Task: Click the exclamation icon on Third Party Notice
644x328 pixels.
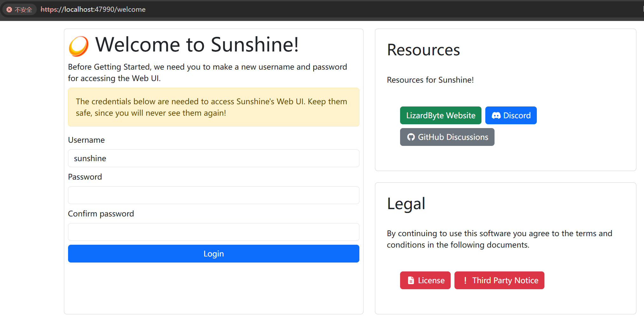Action: pyautogui.click(x=465, y=280)
